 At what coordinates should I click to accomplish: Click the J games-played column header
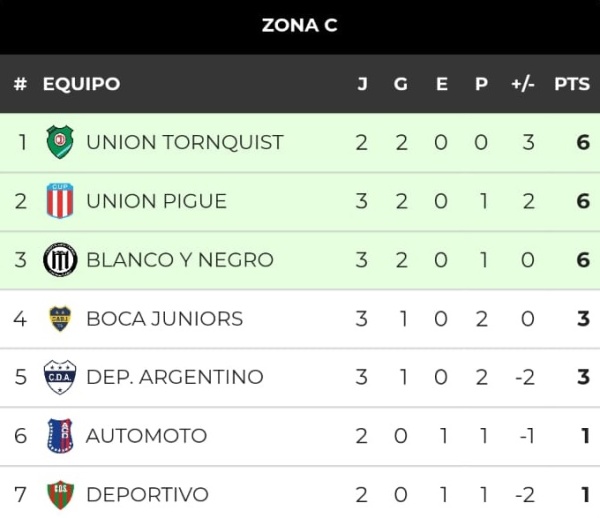(362, 84)
